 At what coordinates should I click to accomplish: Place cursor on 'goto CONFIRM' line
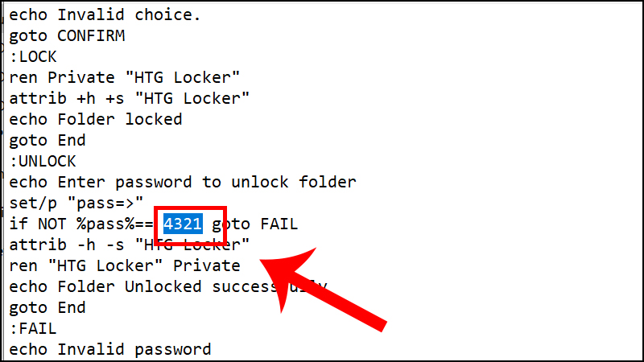click(x=67, y=36)
